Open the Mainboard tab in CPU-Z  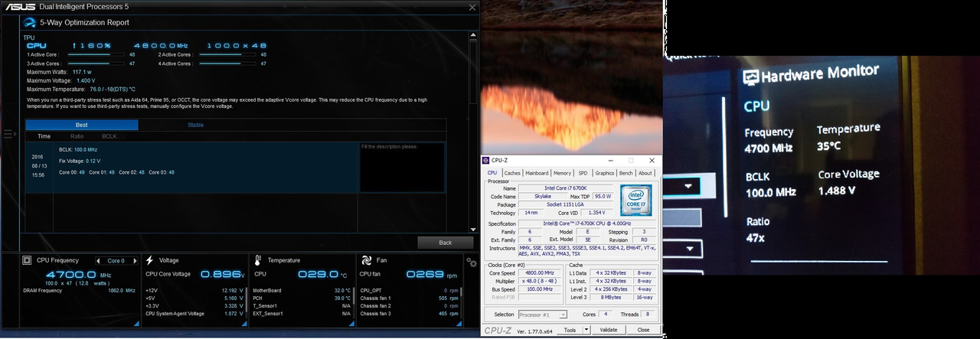point(537,173)
